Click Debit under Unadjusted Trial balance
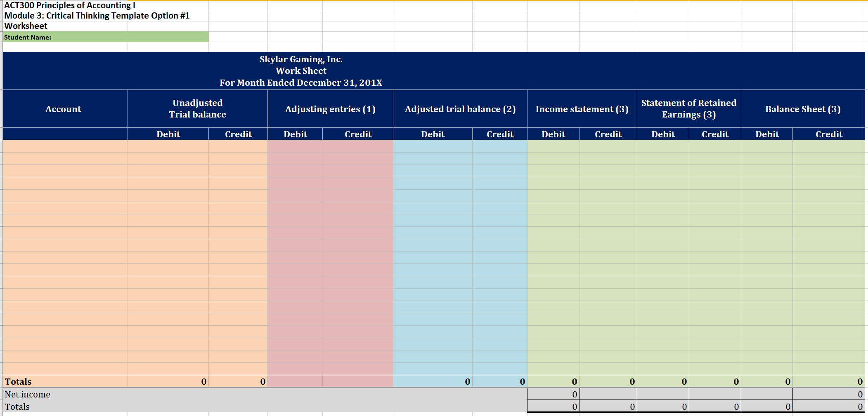Screen dimensions: 868x416 coord(168,134)
